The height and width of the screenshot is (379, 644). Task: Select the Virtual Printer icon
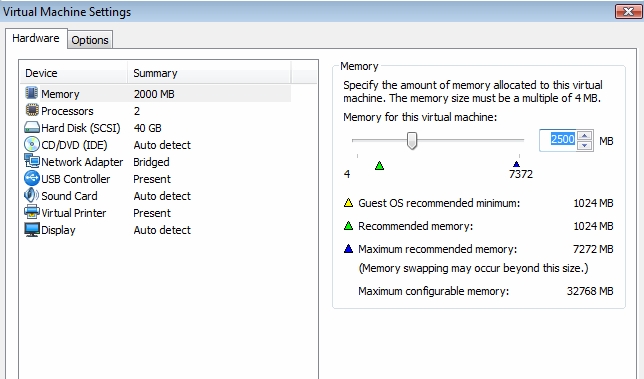point(32,212)
